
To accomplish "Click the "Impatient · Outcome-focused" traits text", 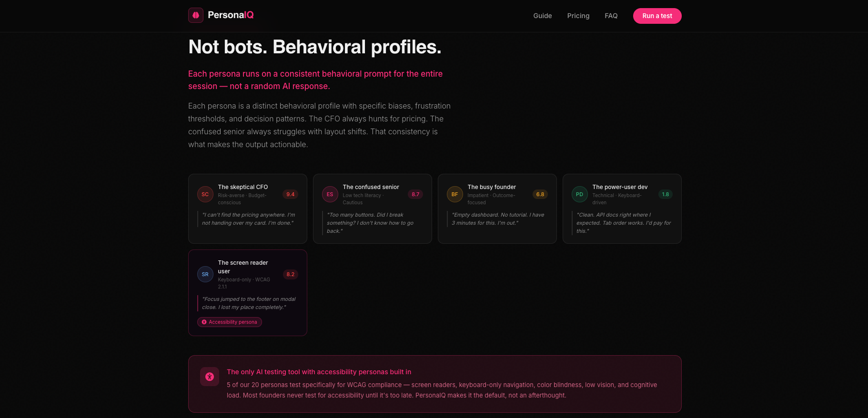I will (491, 199).
